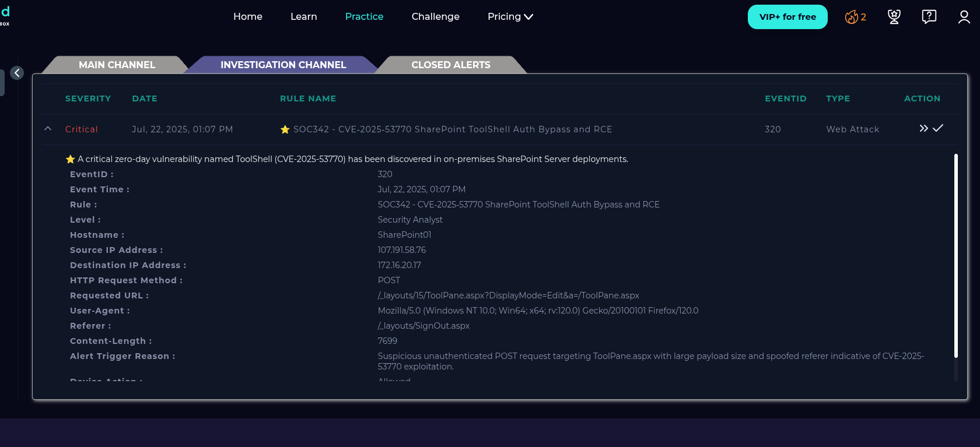The height and width of the screenshot is (447, 980).
Task: Navigate to the Home page
Action: [247, 17]
